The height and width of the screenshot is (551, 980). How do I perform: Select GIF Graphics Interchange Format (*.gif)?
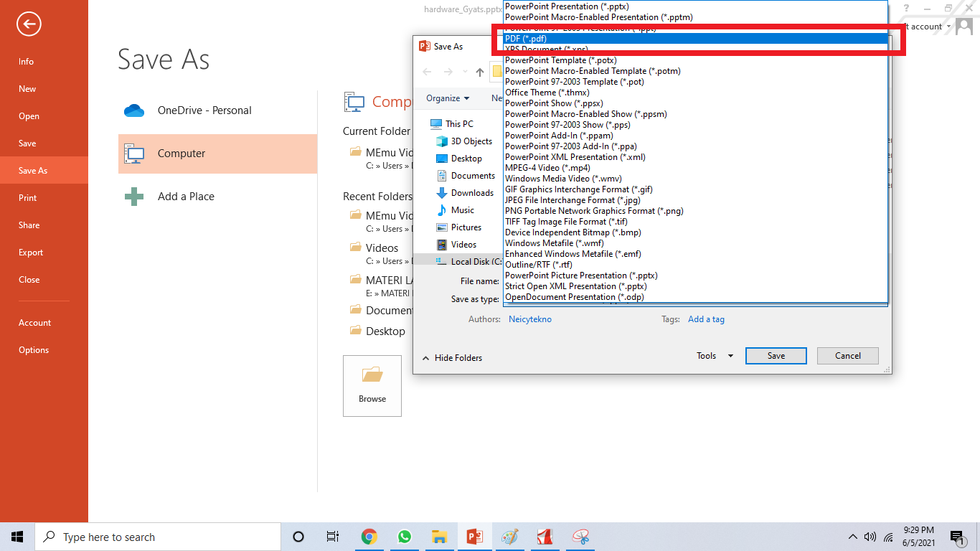click(x=695, y=189)
